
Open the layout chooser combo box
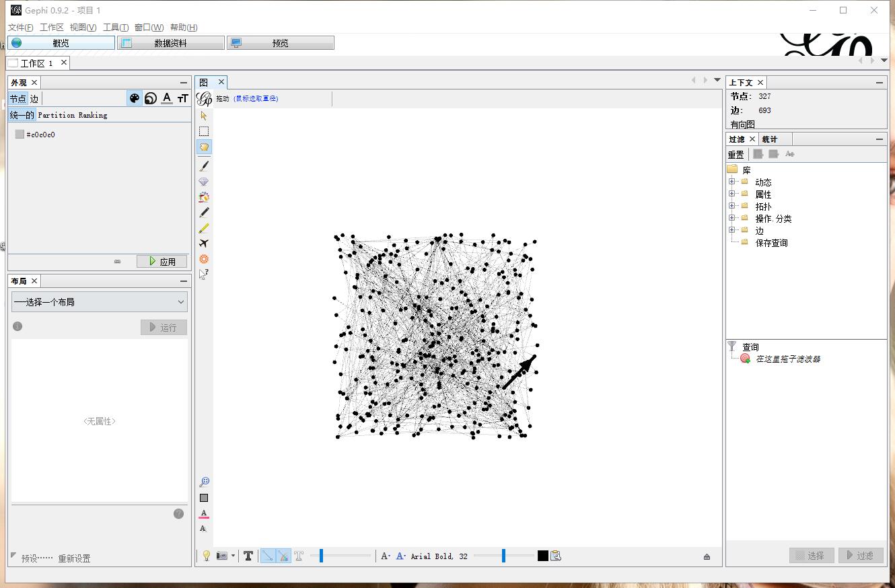click(100, 302)
